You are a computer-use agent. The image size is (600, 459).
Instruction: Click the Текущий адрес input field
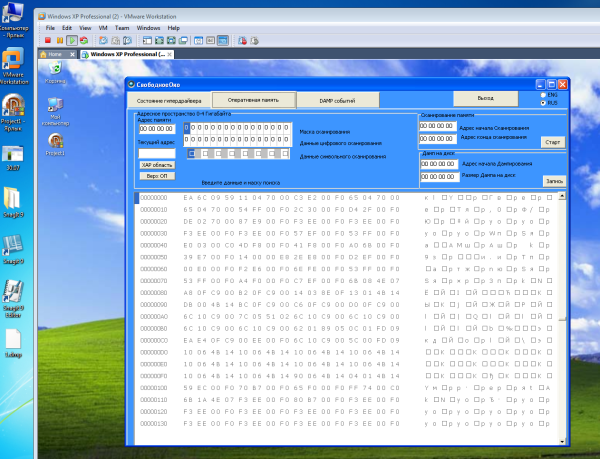click(x=157, y=153)
